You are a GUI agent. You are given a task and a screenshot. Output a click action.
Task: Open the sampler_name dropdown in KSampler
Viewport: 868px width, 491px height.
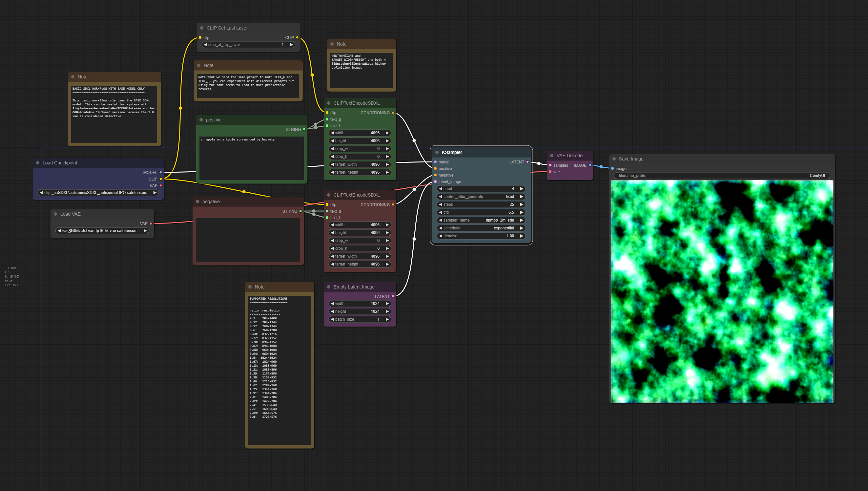(481, 220)
